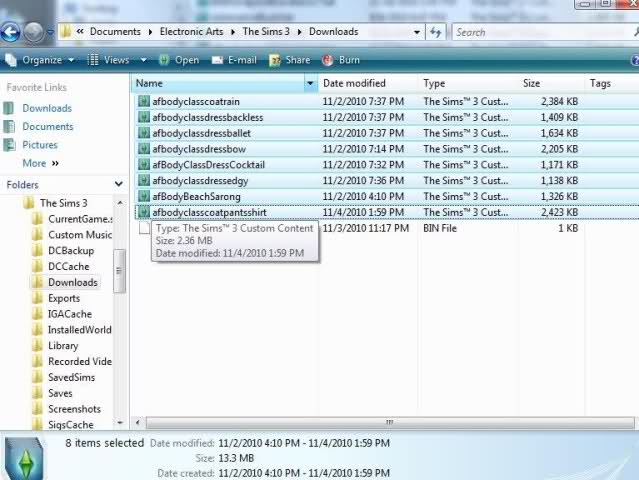The height and width of the screenshot is (480, 639).
Task: Click the Views toolbar button
Action: coord(109,60)
